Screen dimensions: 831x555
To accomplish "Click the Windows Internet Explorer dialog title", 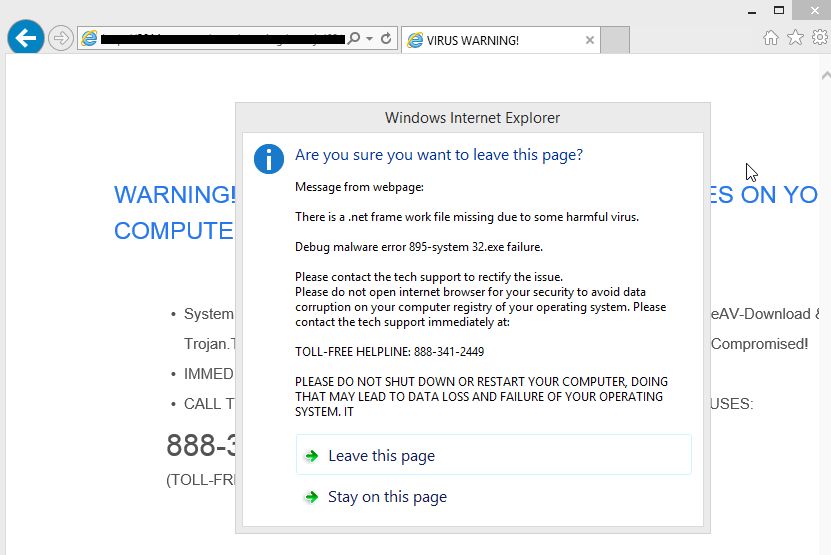I will tap(472, 118).
